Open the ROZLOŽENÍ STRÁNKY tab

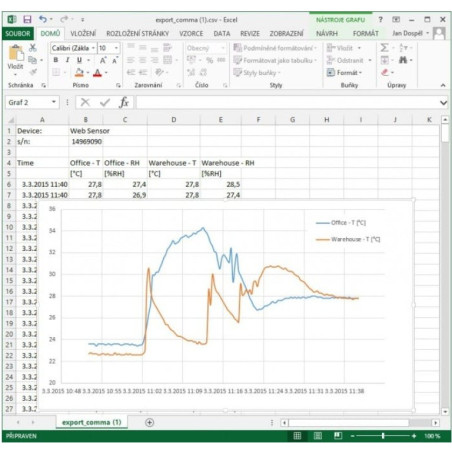pos(137,33)
